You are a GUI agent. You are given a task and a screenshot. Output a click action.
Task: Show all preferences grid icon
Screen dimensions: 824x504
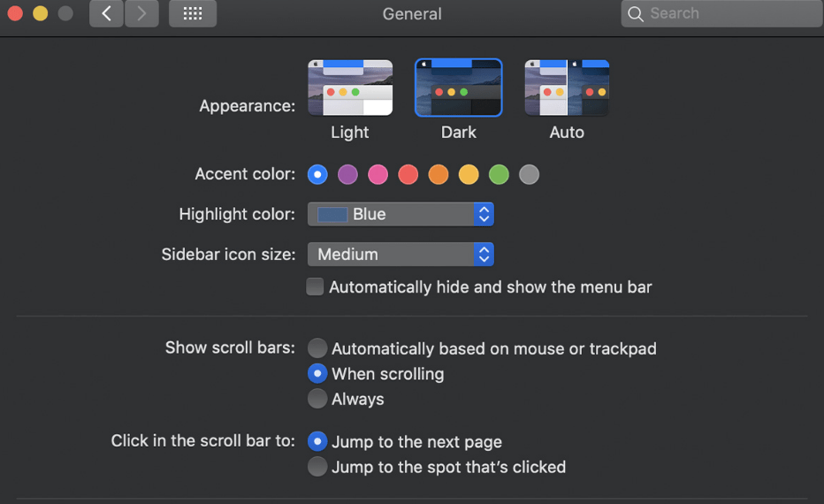tap(192, 13)
